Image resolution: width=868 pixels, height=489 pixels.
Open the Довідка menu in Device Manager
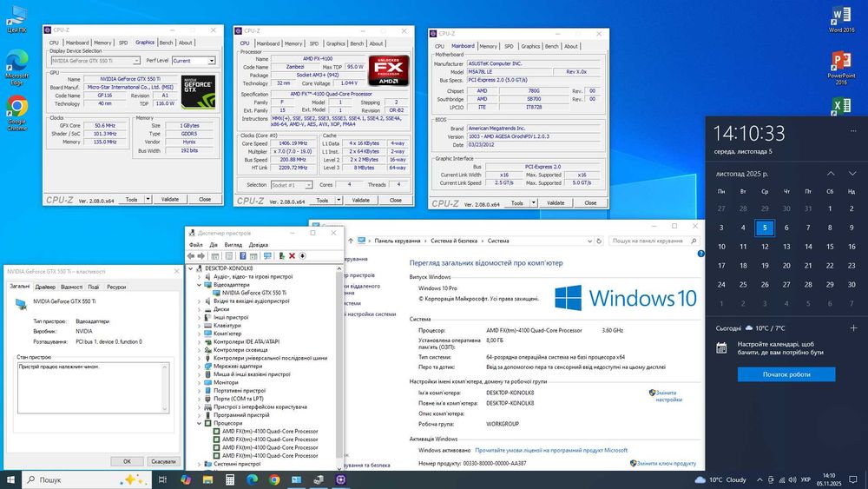click(x=259, y=245)
